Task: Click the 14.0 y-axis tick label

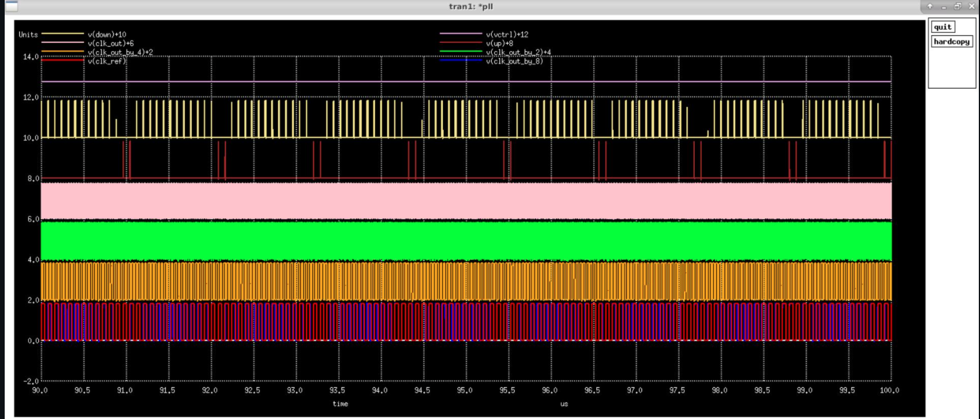Action: [x=31, y=57]
